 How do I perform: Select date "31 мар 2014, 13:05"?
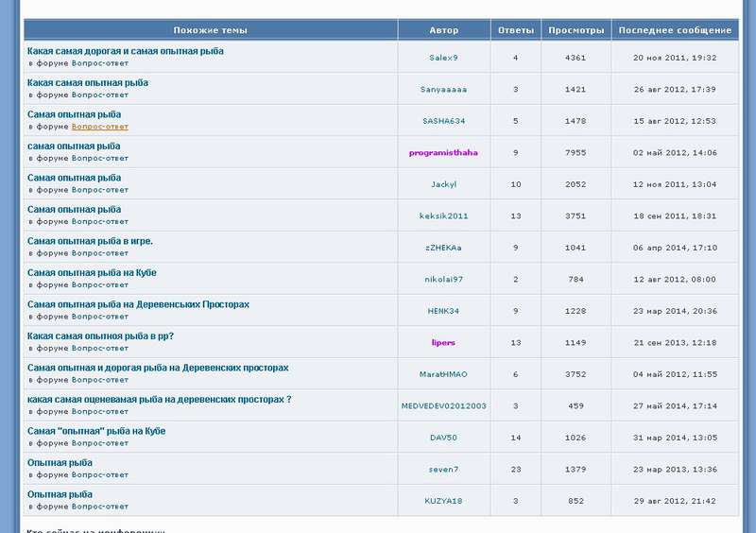[x=675, y=438]
